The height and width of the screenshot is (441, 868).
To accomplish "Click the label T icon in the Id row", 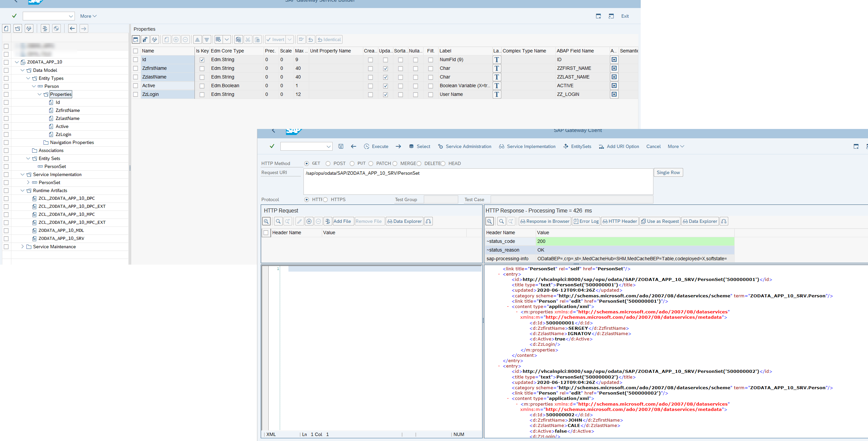I will click(497, 59).
